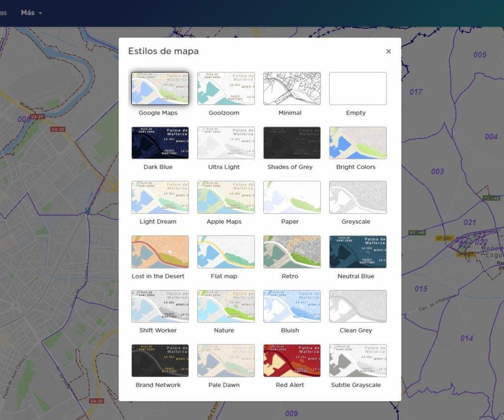
Task: Pick the Minimal map style
Action: click(x=292, y=89)
